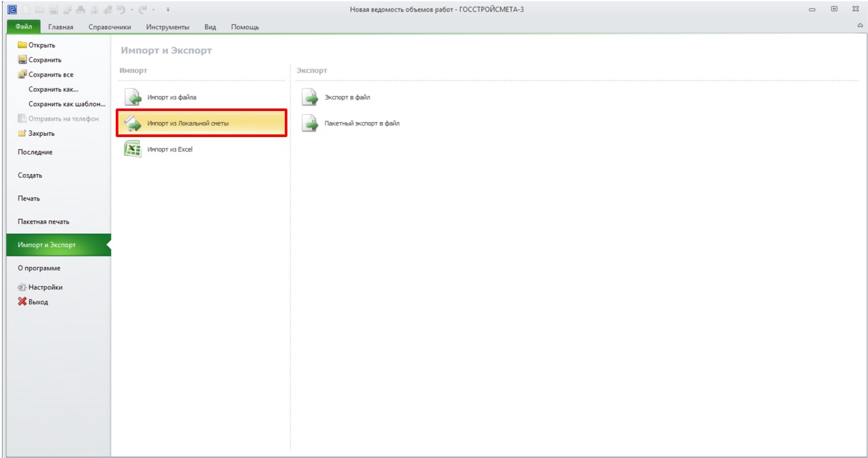Click the Открыть folder icon

pos(22,45)
